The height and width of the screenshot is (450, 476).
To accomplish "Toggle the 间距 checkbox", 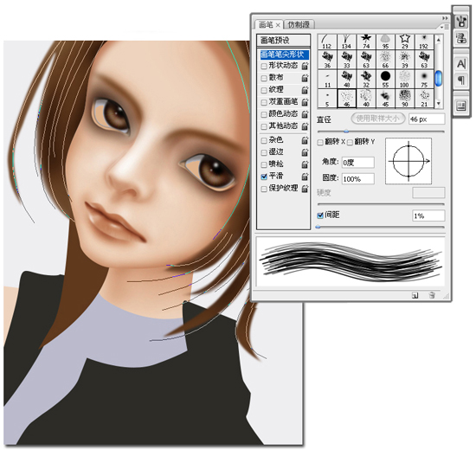I will coord(320,215).
